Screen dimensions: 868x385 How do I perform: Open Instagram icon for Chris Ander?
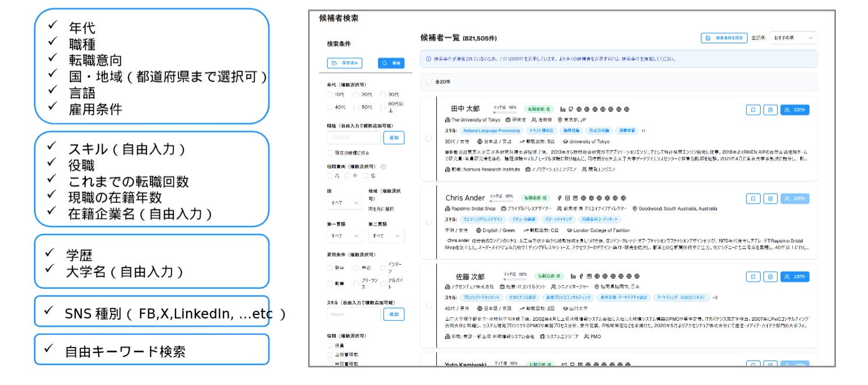[x=567, y=198]
